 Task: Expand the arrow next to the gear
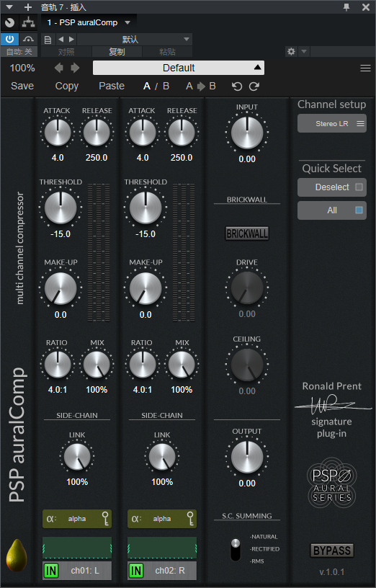click(304, 51)
